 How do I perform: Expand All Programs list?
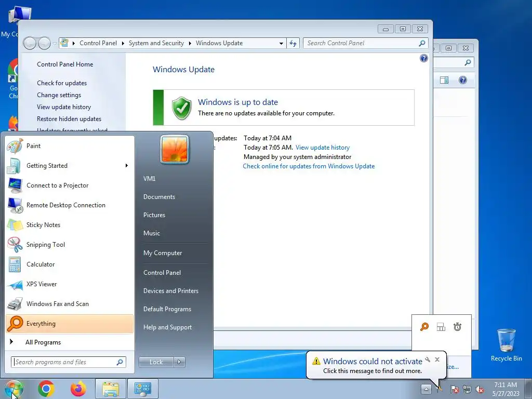pyautogui.click(x=70, y=342)
